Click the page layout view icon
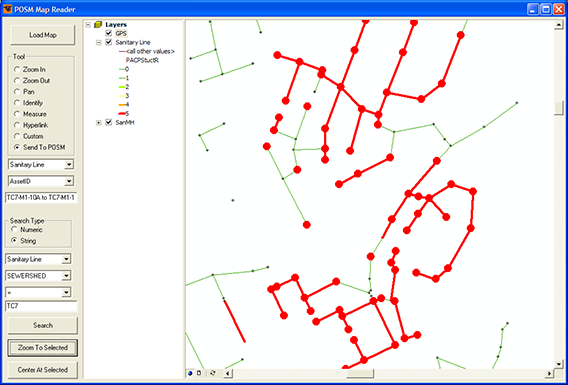The height and width of the screenshot is (385, 568). [199, 373]
